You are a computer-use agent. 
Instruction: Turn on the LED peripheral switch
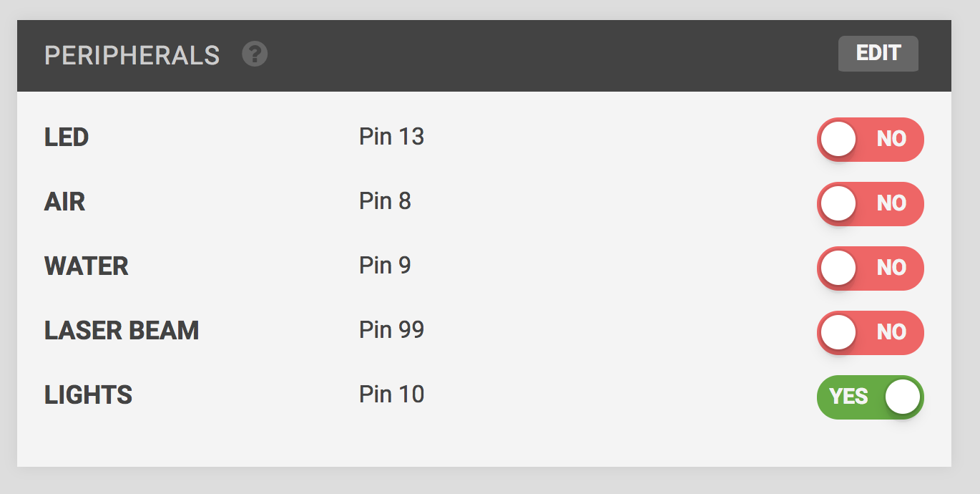(x=870, y=139)
